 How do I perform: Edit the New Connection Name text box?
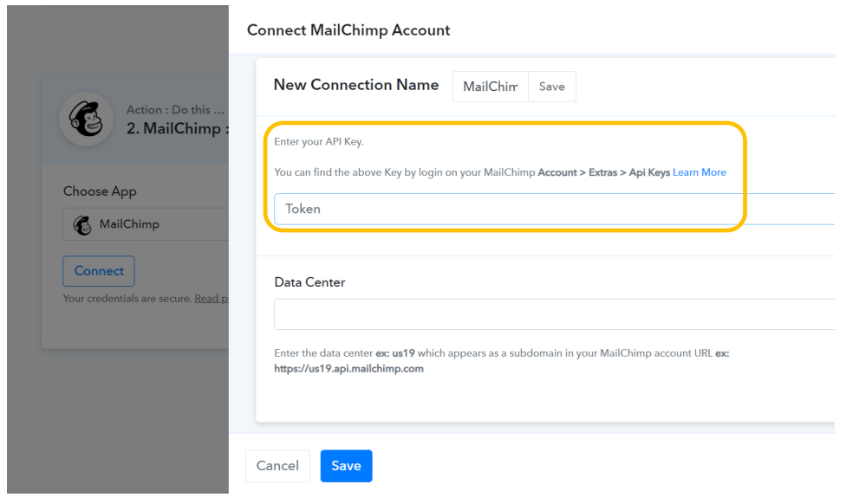click(x=490, y=87)
